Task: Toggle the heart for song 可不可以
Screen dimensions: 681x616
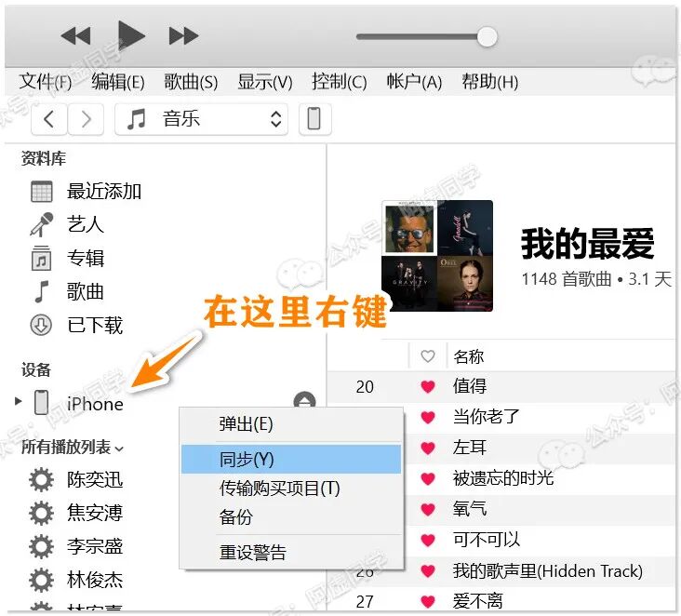Action: pyautogui.click(x=428, y=540)
